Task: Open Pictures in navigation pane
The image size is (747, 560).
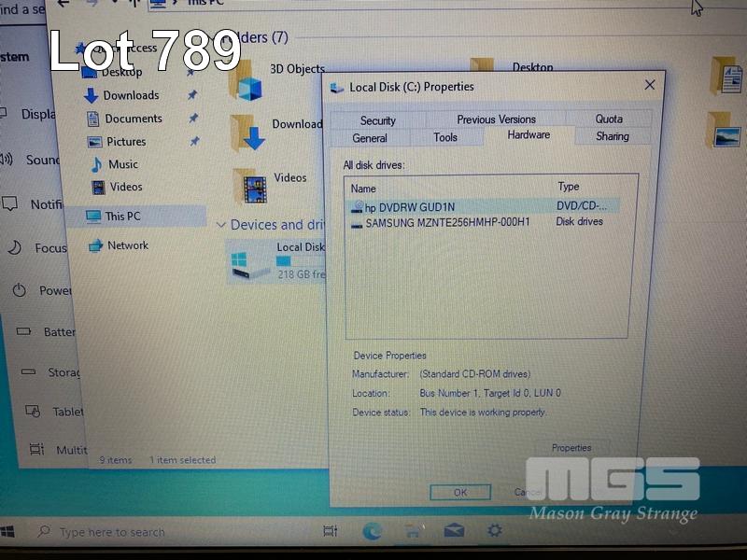Action: click(x=126, y=142)
